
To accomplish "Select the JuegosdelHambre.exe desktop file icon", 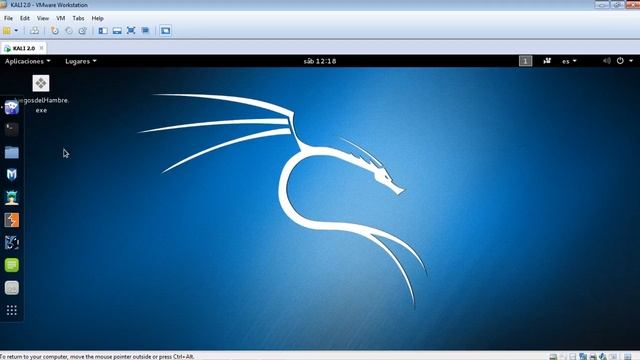I will click(x=41, y=83).
